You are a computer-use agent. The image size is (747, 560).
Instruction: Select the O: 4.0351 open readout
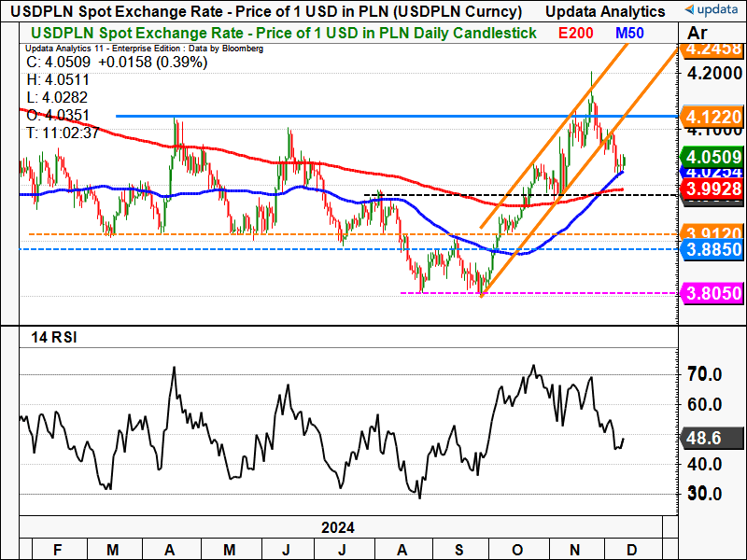[x=58, y=115]
